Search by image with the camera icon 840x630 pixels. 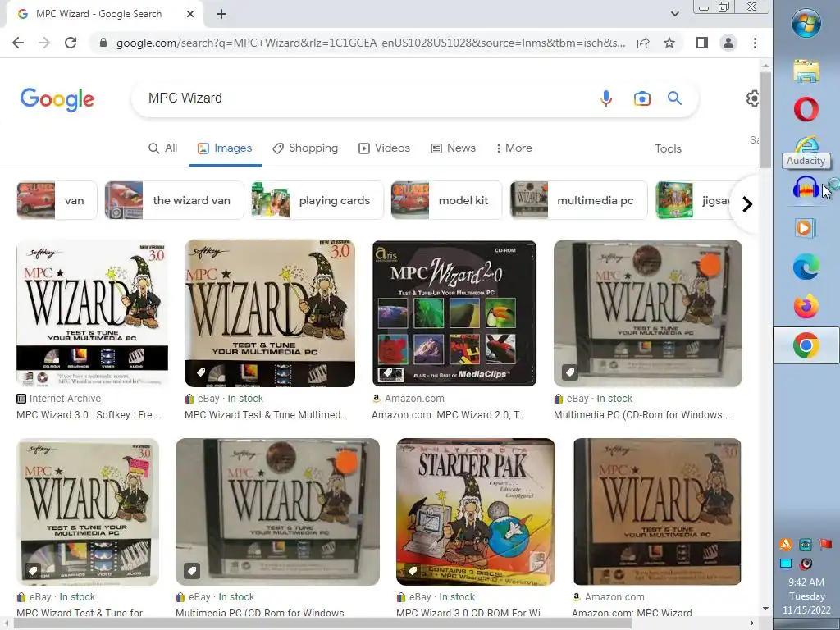(641, 98)
